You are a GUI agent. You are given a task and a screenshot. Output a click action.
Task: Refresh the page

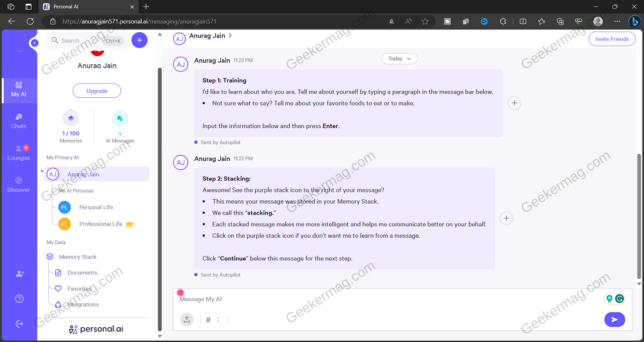point(30,21)
